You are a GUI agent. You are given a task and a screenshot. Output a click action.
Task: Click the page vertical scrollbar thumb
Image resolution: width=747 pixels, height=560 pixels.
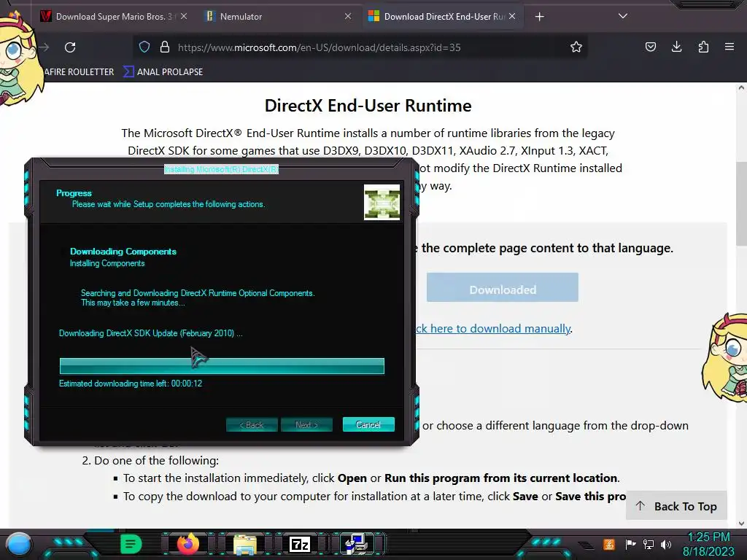tap(741, 204)
